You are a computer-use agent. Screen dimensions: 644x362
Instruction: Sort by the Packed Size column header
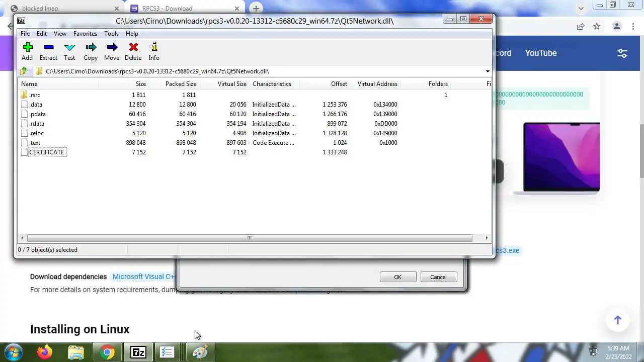(x=174, y=84)
